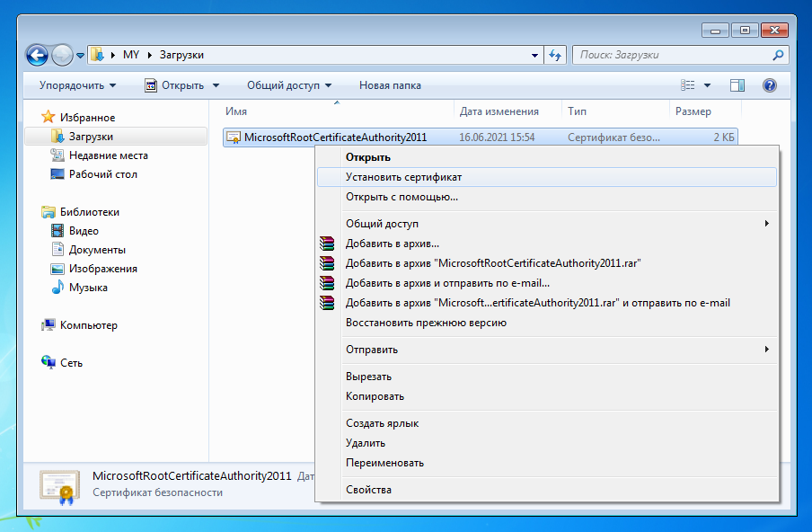Viewport: 812px width, 532px height.
Task: Sort by the Размер column header
Action: [x=705, y=111]
